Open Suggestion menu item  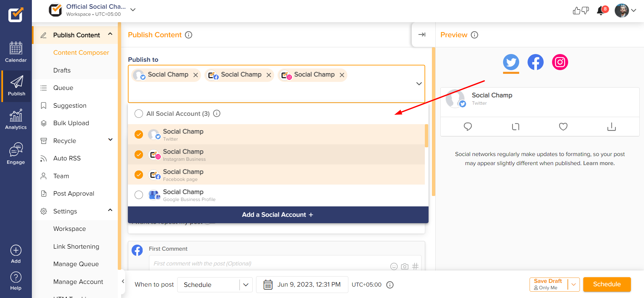70,106
